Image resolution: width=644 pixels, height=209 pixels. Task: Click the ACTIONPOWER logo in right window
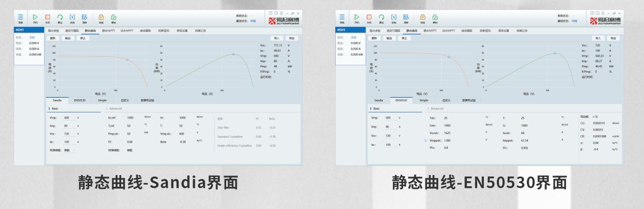tap(605, 20)
